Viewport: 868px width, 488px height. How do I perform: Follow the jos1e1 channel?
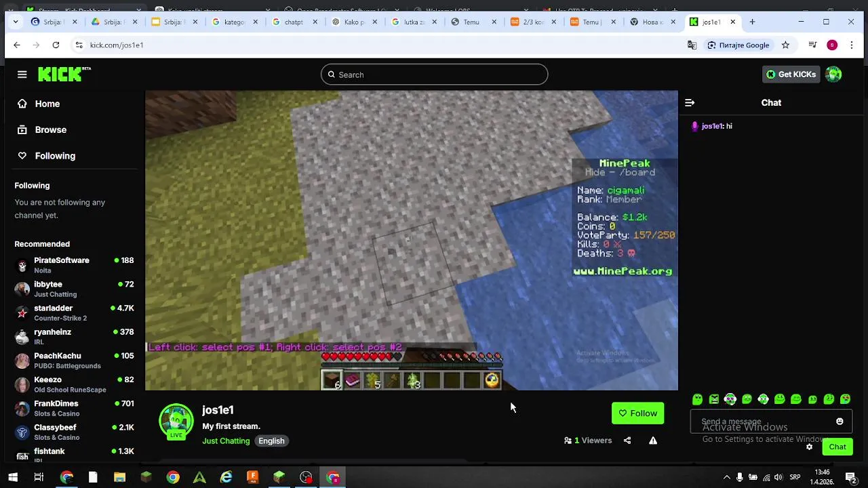[637, 413]
